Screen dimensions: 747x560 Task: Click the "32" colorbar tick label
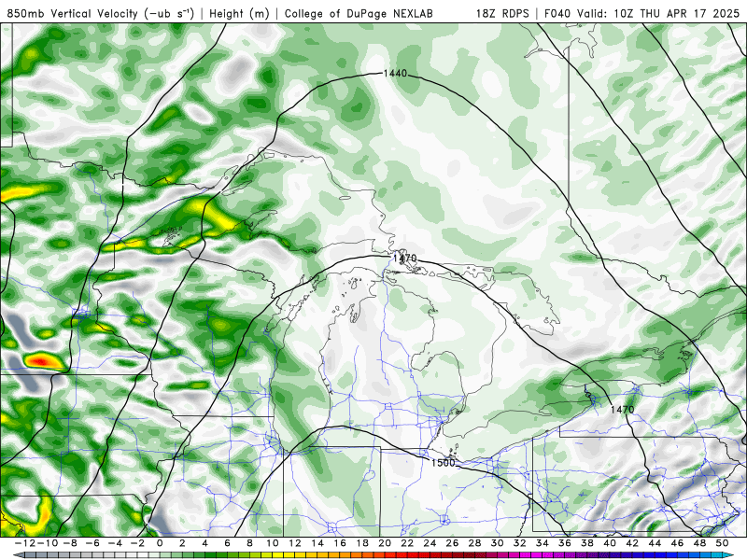pos(520,543)
